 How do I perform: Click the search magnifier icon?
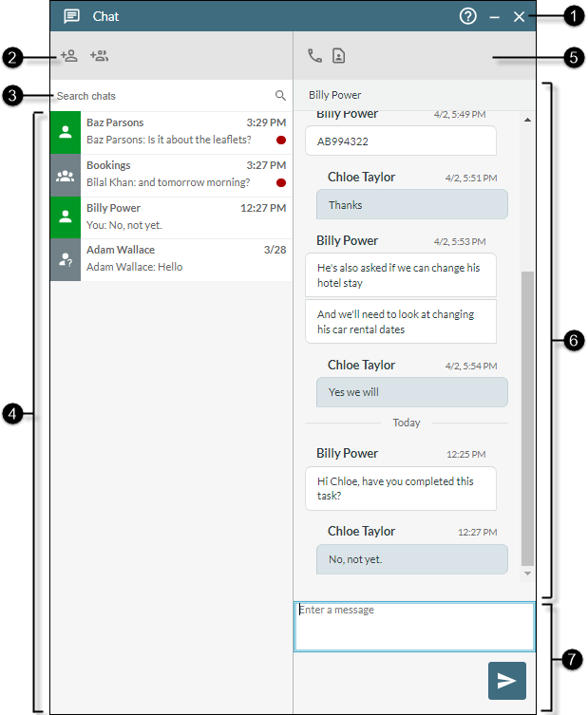[x=280, y=96]
